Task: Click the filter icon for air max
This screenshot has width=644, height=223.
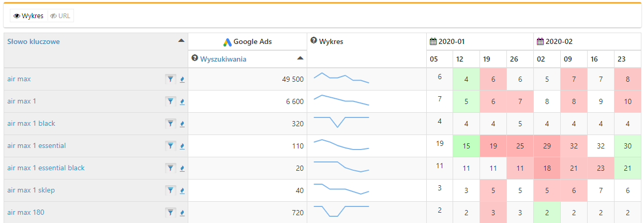Action: click(170, 79)
